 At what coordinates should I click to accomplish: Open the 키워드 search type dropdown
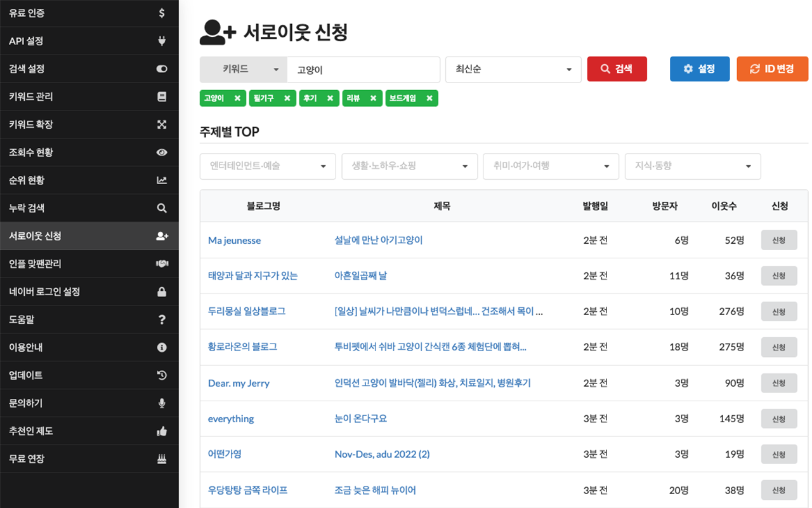(x=244, y=69)
